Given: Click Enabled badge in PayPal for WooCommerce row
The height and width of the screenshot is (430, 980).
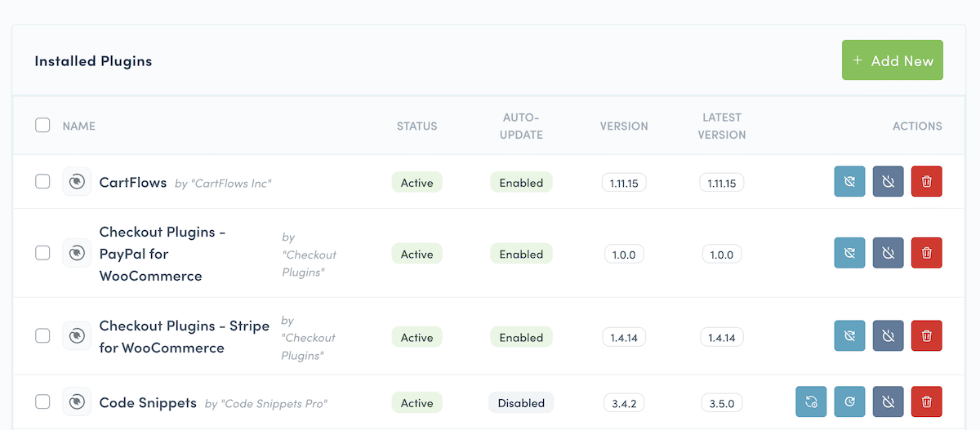Looking at the screenshot, I should click(x=521, y=254).
